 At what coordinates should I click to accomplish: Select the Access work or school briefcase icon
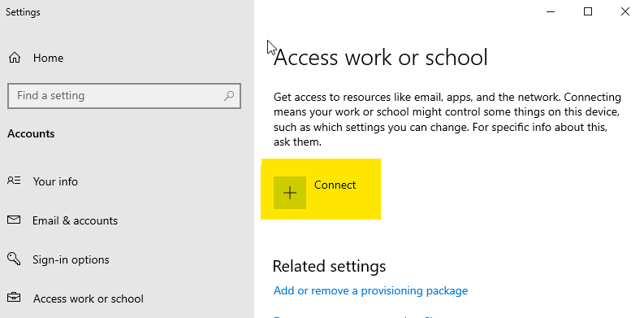tap(14, 298)
